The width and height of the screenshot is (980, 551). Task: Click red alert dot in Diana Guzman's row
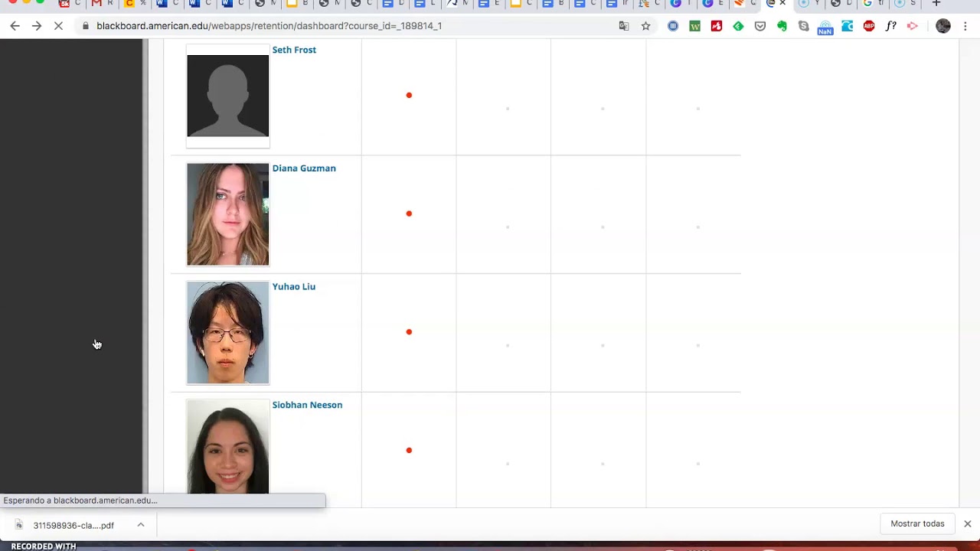409,214
